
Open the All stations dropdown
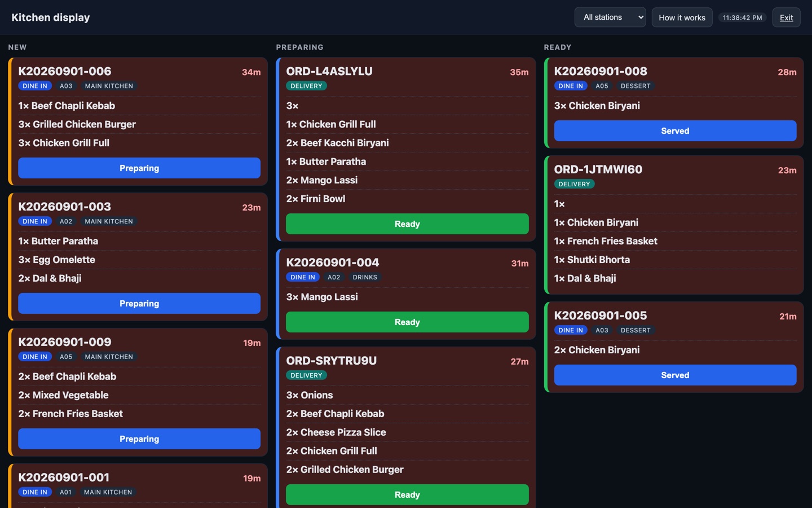pyautogui.click(x=610, y=17)
